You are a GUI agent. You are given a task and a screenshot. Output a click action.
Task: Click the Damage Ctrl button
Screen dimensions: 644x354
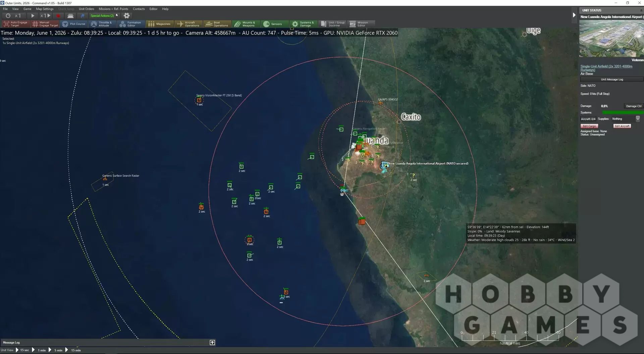tap(634, 106)
